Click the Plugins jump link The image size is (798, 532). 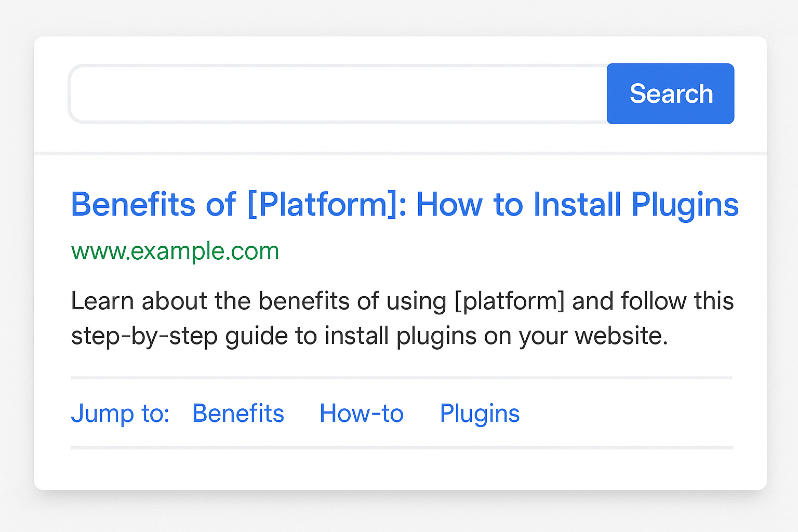[479, 414]
